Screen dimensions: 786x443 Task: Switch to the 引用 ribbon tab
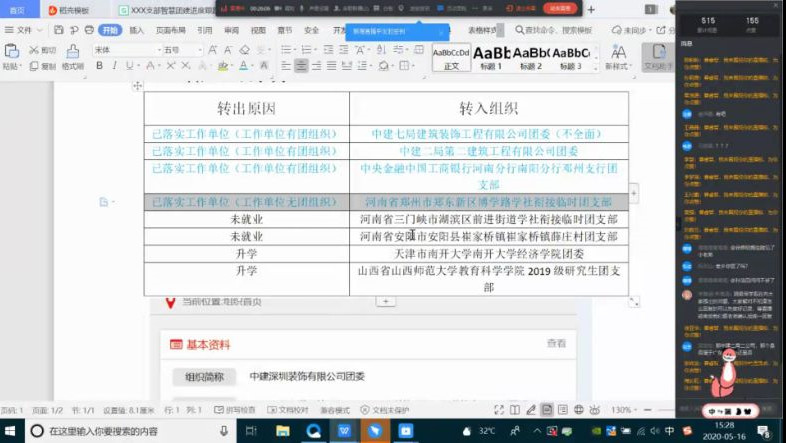205,30
